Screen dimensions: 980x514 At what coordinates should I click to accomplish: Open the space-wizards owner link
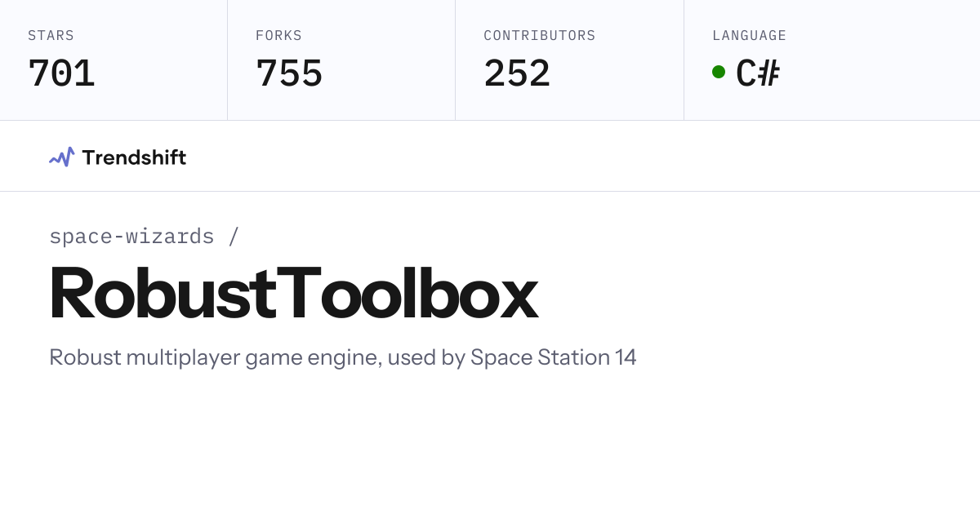point(131,236)
